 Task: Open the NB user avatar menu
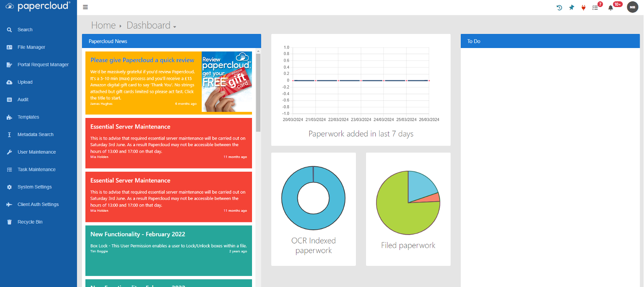[633, 7]
